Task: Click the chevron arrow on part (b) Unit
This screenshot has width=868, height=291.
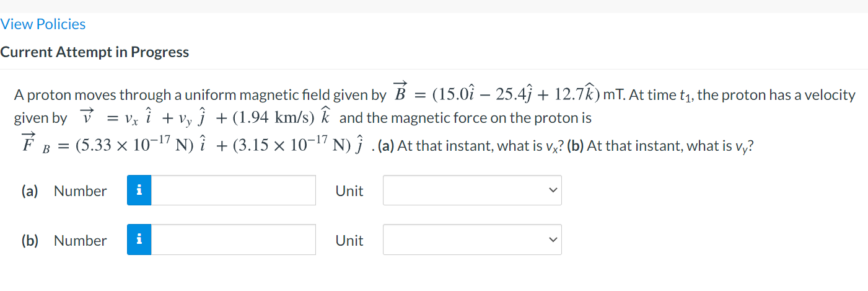Action: [551, 240]
